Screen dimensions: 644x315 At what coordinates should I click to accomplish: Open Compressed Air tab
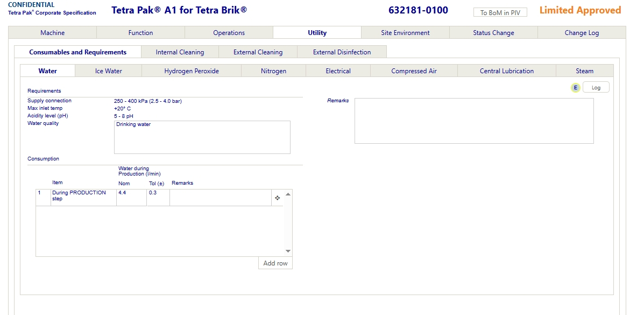pyautogui.click(x=414, y=71)
